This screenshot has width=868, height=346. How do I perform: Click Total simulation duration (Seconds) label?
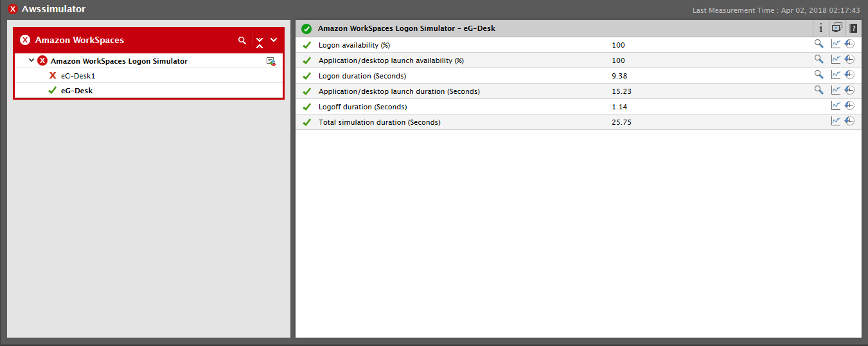tap(380, 122)
